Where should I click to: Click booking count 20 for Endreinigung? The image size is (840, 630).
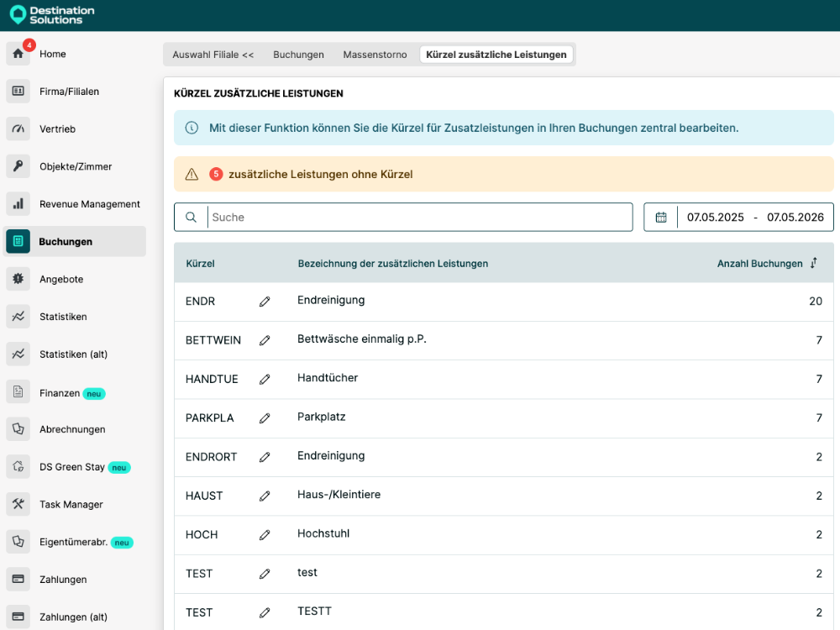pyautogui.click(x=816, y=301)
